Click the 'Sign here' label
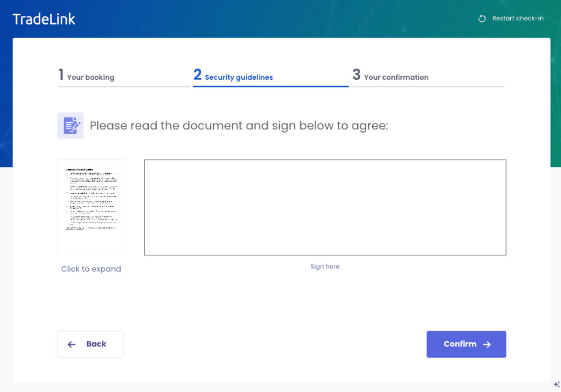Viewport: 561px width, 392px height. (325, 266)
